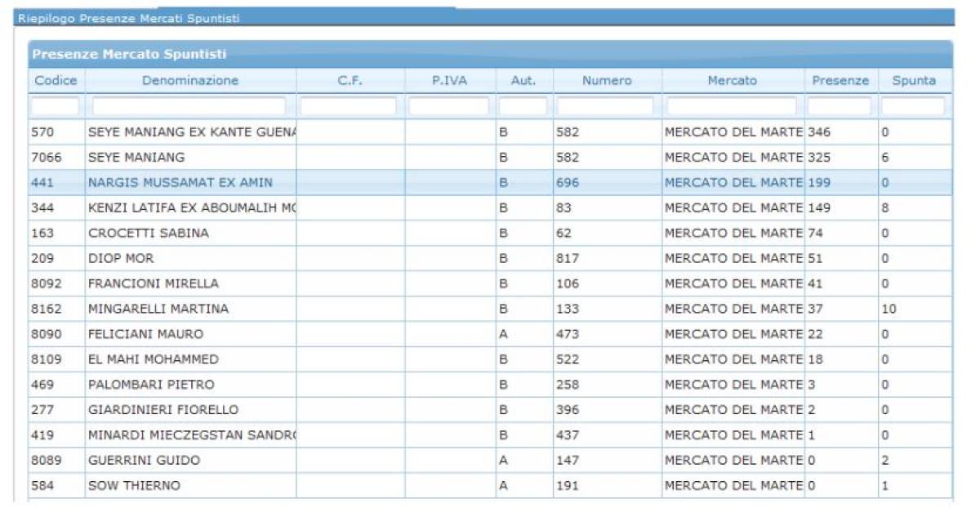The image size is (980, 508).
Task: Click the Presenze filter input box
Action: pyautogui.click(x=840, y=106)
